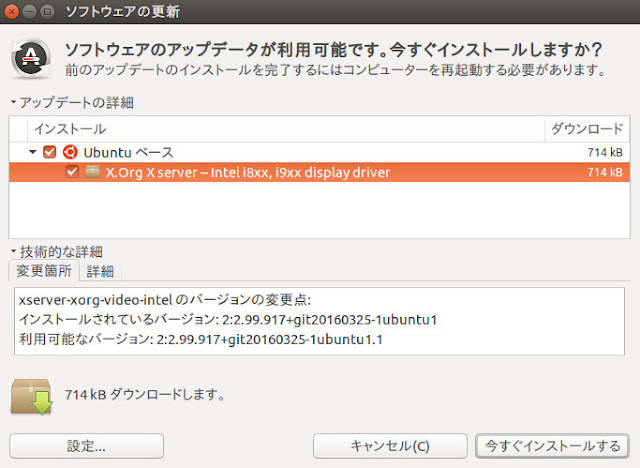
Task: Click the Software Updater logo icon
Action: click(x=31, y=59)
